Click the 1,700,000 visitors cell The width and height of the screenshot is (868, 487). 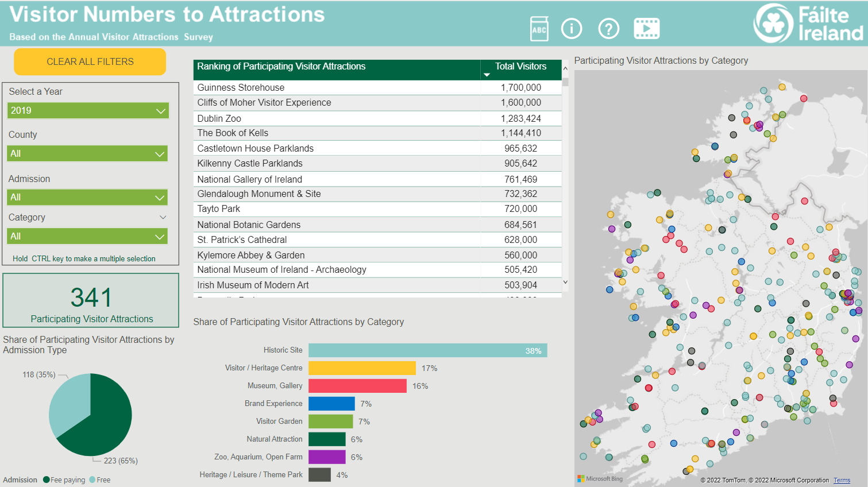(521, 87)
